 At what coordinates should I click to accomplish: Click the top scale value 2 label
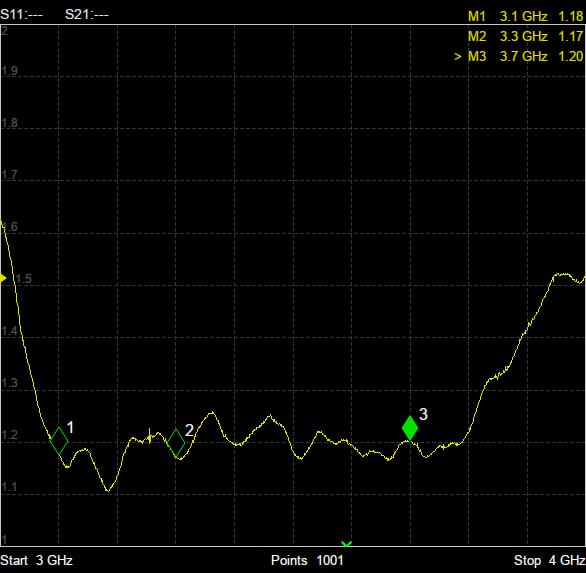(4, 31)
